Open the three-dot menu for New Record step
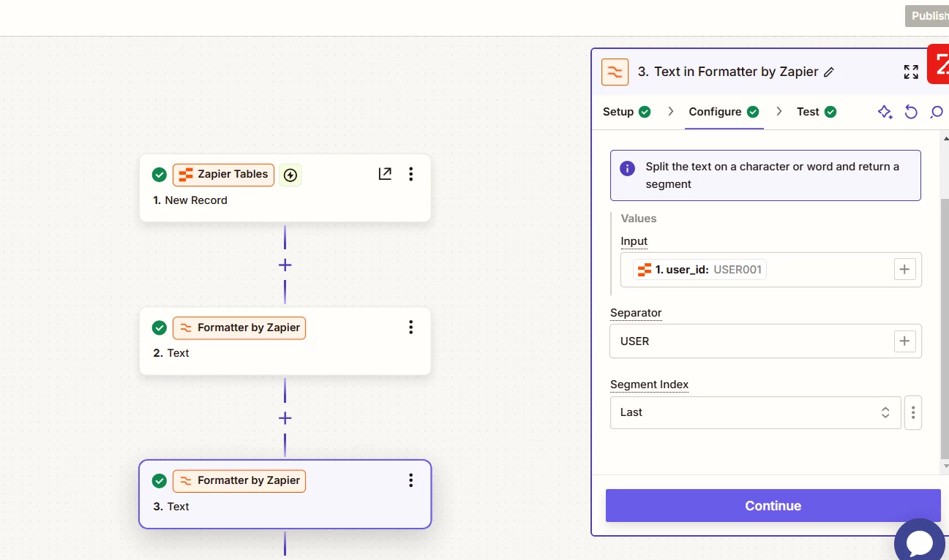Screen dimensions: 949x560 (410, 173)
